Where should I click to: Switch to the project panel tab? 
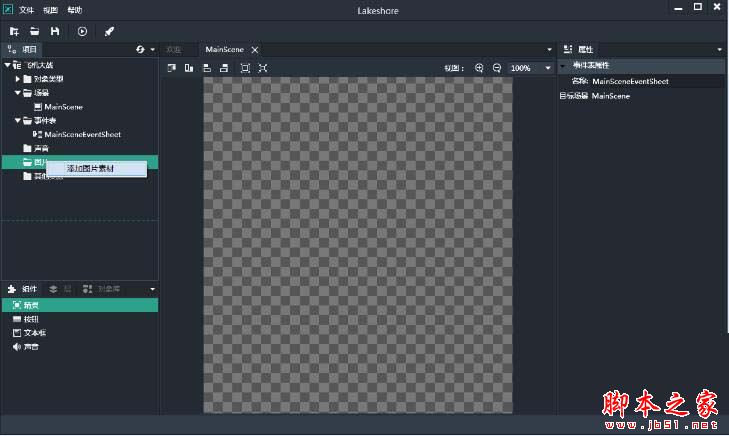pyautogui.click(x=22, y=49)
